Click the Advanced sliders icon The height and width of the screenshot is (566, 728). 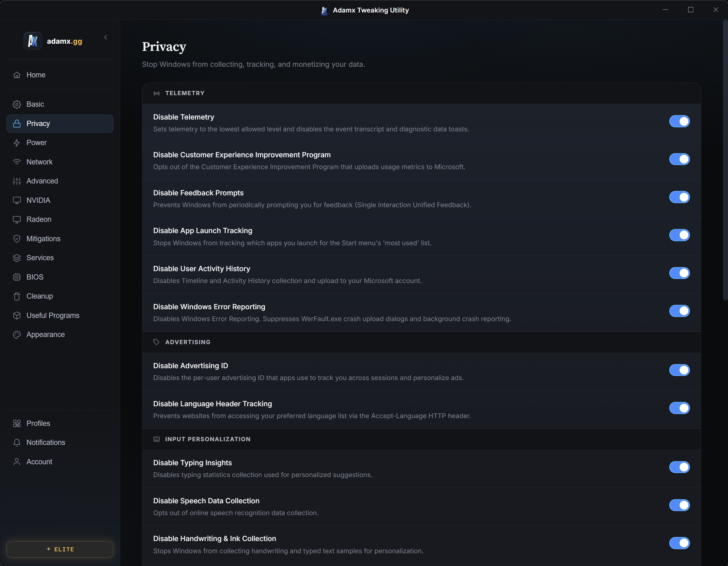(17, 181)
